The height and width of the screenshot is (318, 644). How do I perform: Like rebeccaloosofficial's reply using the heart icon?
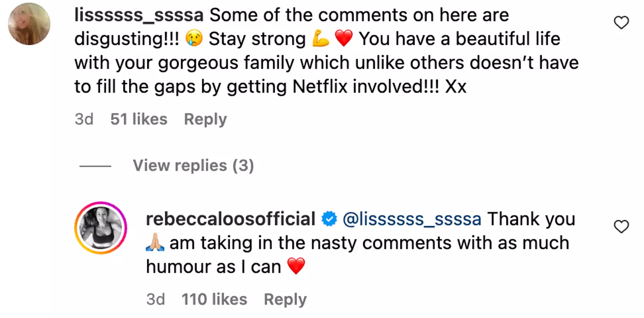click(621, 227)
